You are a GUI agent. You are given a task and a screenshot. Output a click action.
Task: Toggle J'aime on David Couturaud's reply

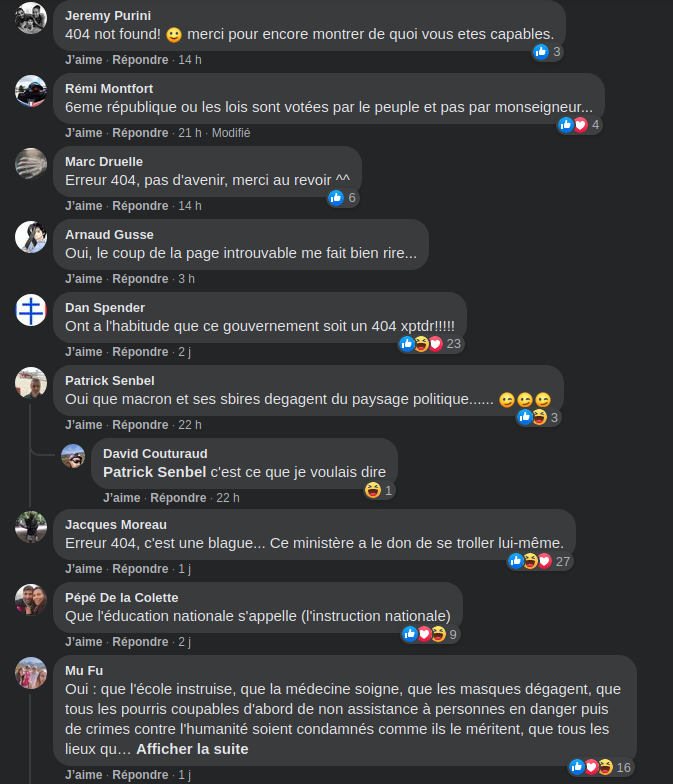coord(122,498)
